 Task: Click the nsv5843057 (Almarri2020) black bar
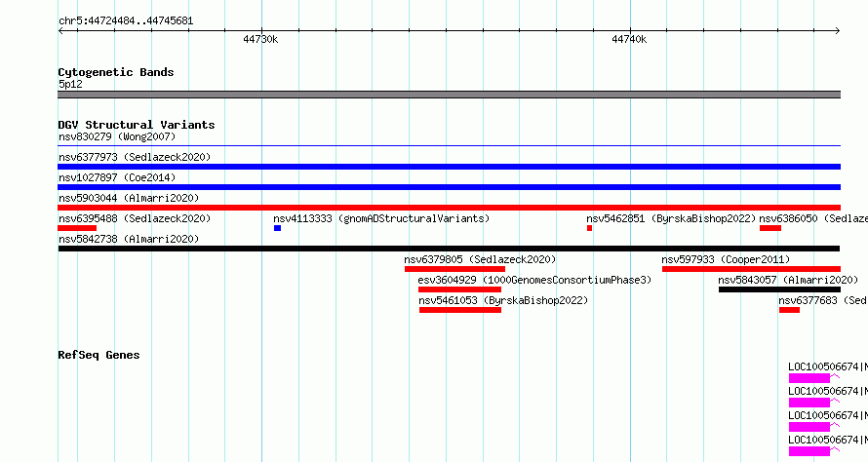(779, 289)
